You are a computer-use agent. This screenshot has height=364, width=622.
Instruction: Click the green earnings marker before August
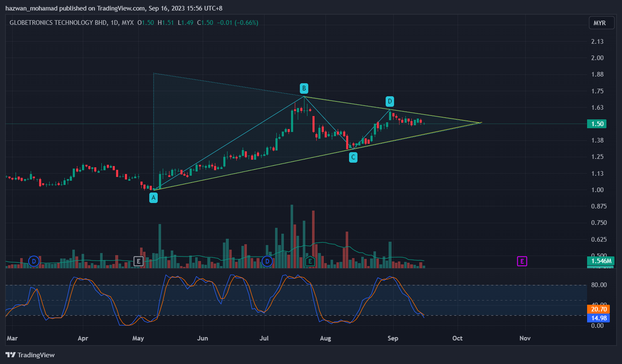click(310, 261)
